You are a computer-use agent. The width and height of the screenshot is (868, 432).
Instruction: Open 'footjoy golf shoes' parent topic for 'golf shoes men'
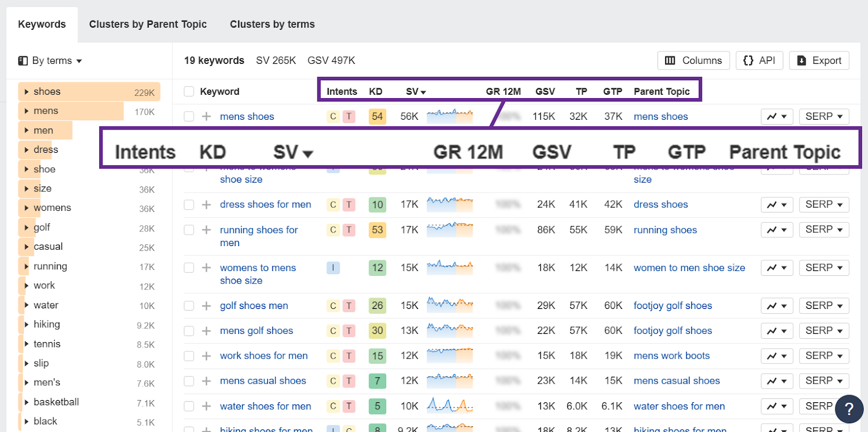coord(673,306)
